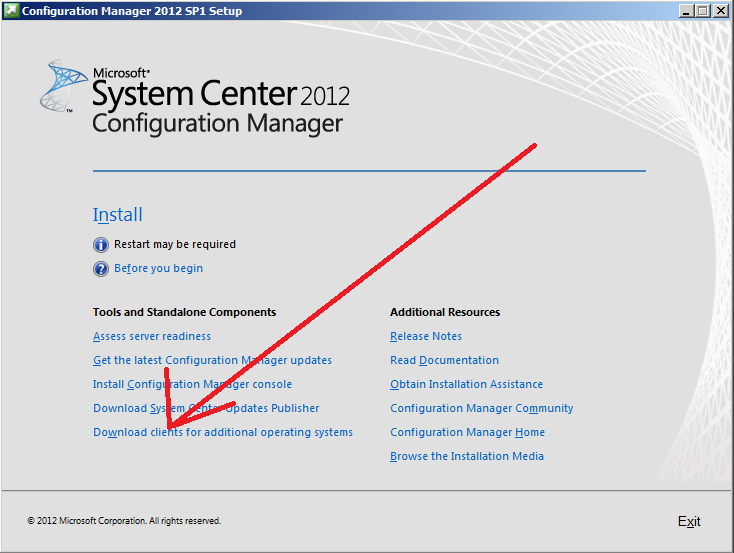Viewport: 734px width, 553px height.
Task: Visit the Configuration Manager Community link
Action: point(481,408)
